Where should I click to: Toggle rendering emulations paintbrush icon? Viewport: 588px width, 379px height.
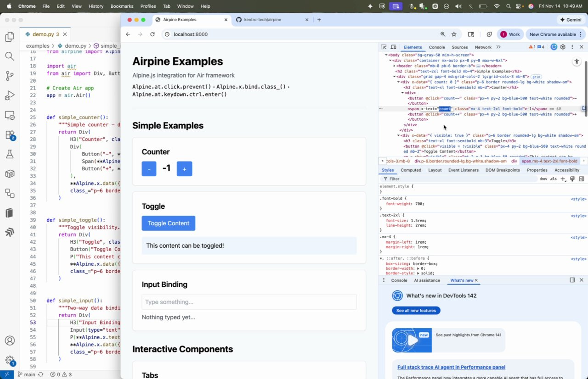click(x=572, y=179)
